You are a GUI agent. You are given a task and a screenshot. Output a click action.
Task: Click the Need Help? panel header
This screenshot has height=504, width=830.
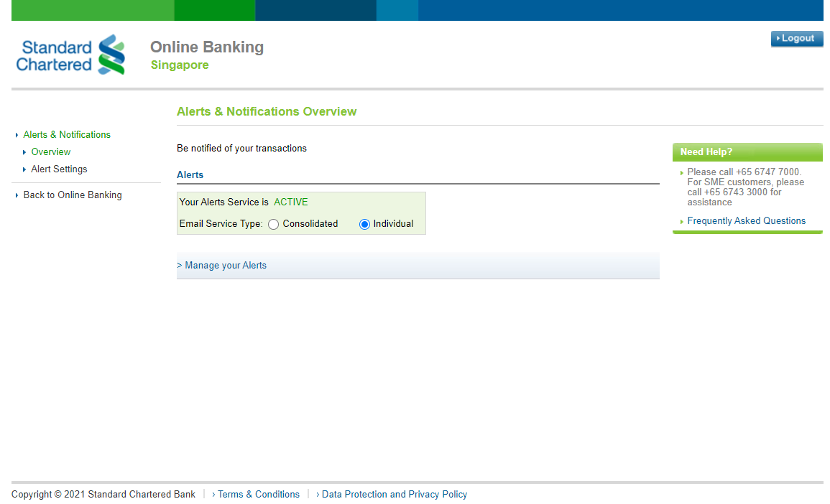pyautogui.click(x=747, y=151)
